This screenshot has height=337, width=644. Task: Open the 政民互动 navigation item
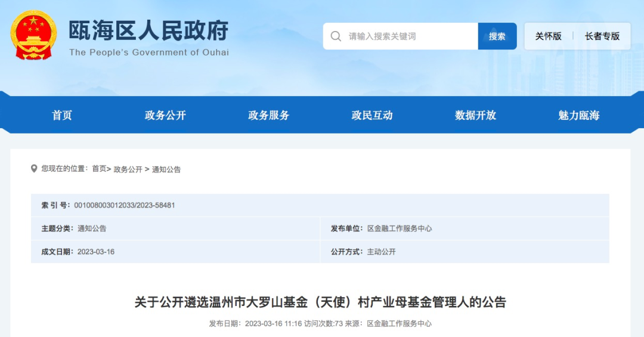372,115
